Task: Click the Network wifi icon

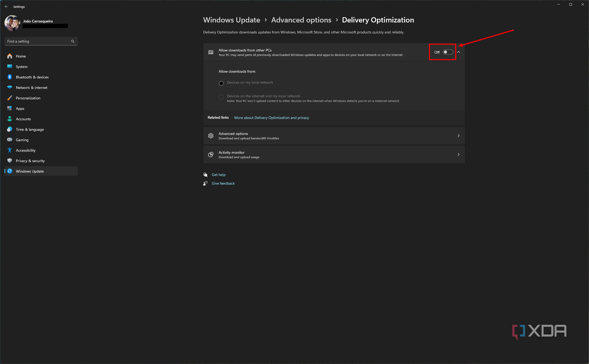Action: tap(10, 87)
